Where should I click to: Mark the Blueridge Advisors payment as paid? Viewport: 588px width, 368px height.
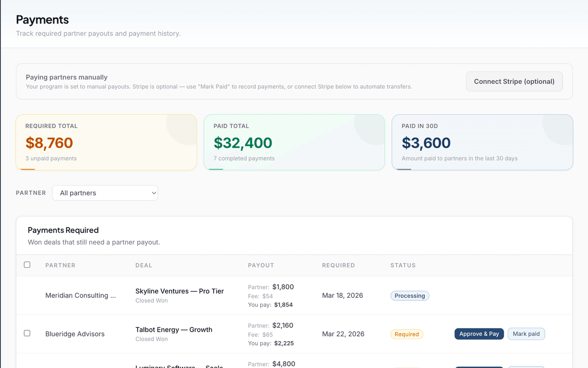click(x=526, y=334)
